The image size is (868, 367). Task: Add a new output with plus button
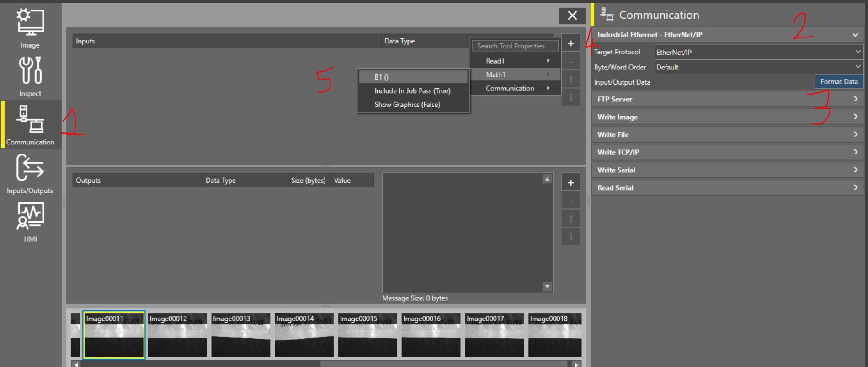pos(570,183)
